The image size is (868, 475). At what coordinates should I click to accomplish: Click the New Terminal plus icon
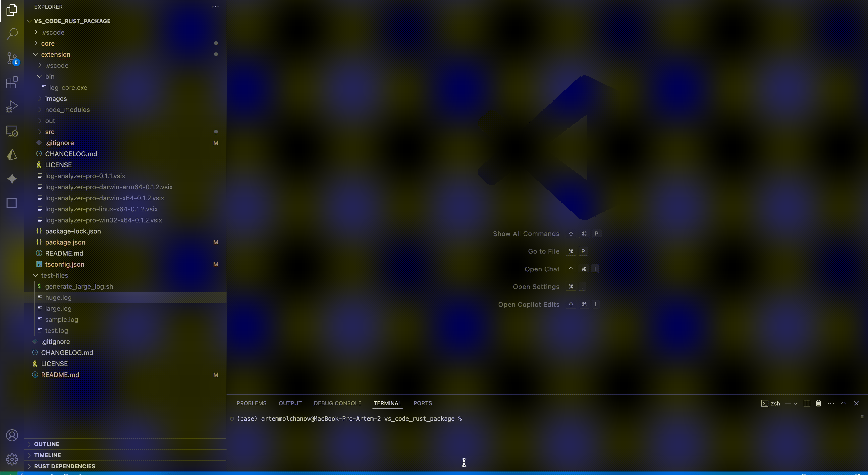pyautogui.click(x=788, y=403)
